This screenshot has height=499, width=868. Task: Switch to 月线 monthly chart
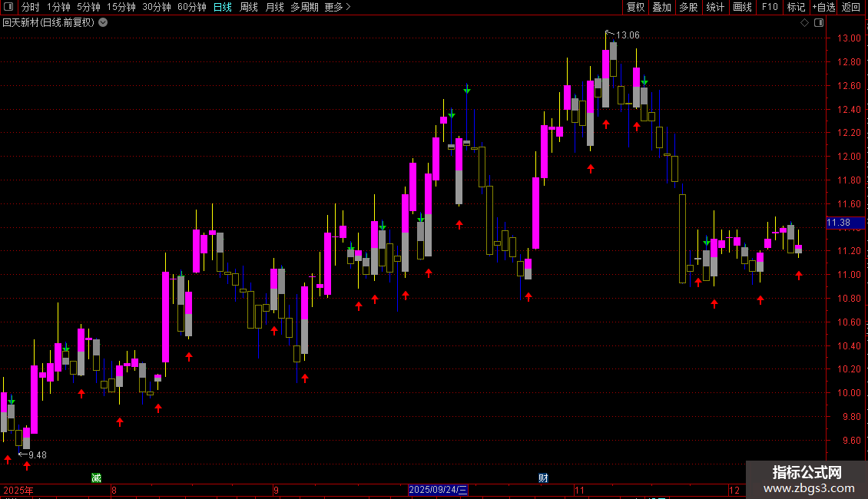[274, 7]
